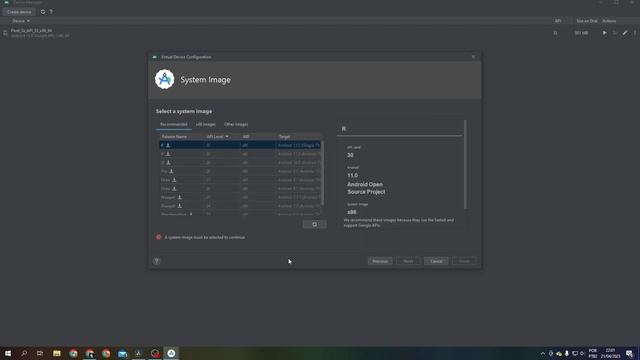Click the image details panel scrollbar
The height and width of the screenshot is (360, 640).
coord(465,164)
